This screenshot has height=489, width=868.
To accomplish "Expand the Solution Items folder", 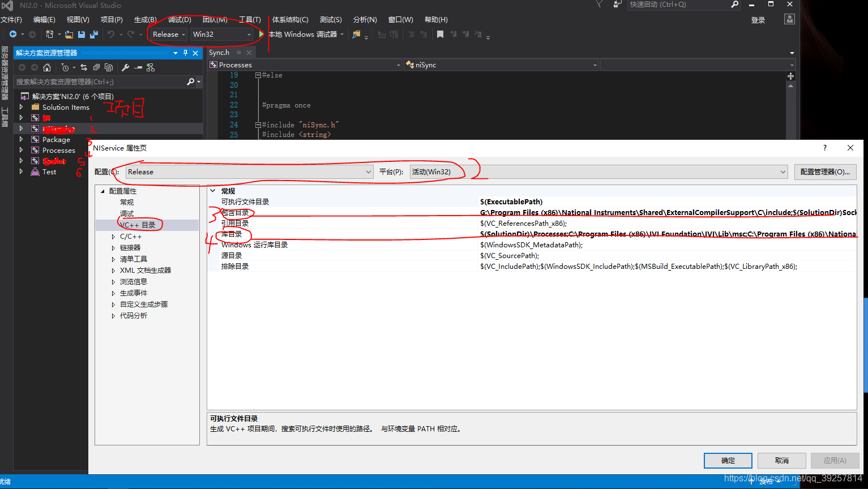I will [22, 107].
